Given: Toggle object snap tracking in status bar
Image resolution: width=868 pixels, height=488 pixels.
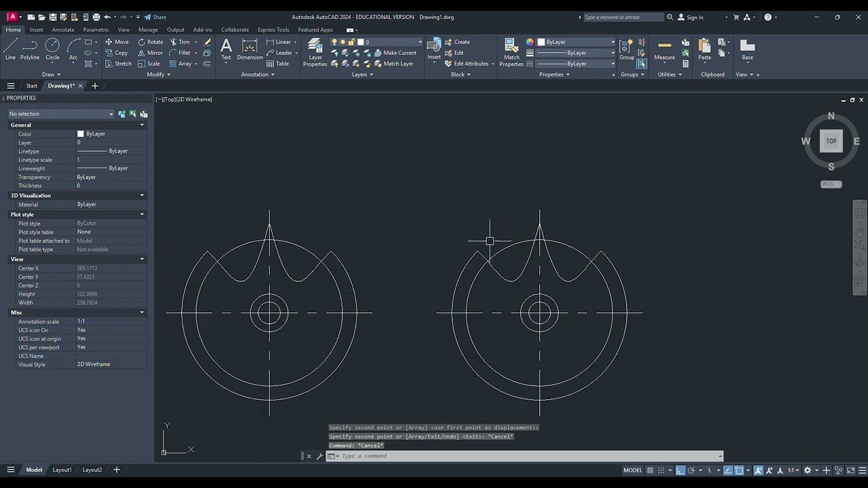Looking at the screenshot, I should 728,470.
